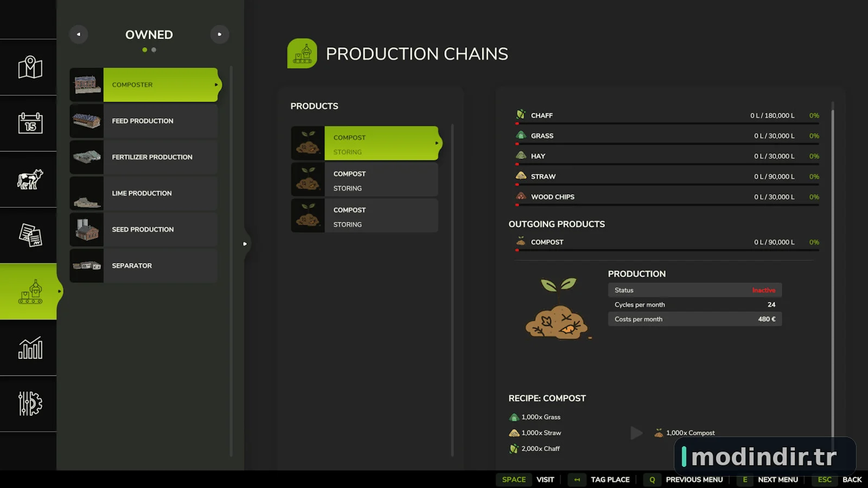Click the Production Chains header icon

point(302,53)
